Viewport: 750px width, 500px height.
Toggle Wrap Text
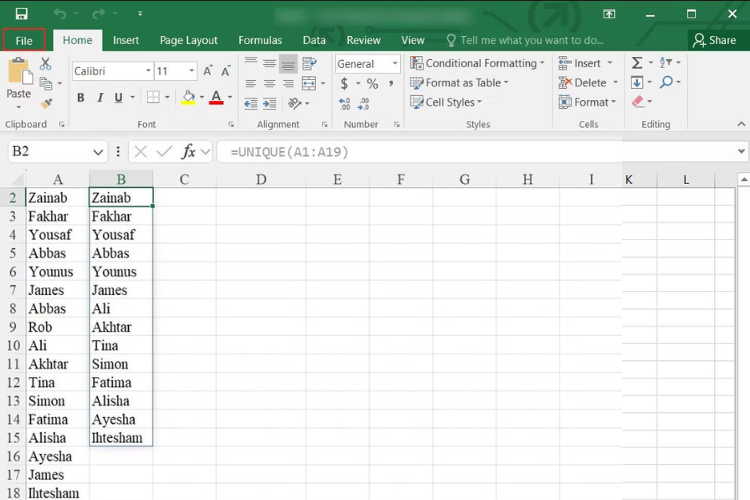coord(309,63)
